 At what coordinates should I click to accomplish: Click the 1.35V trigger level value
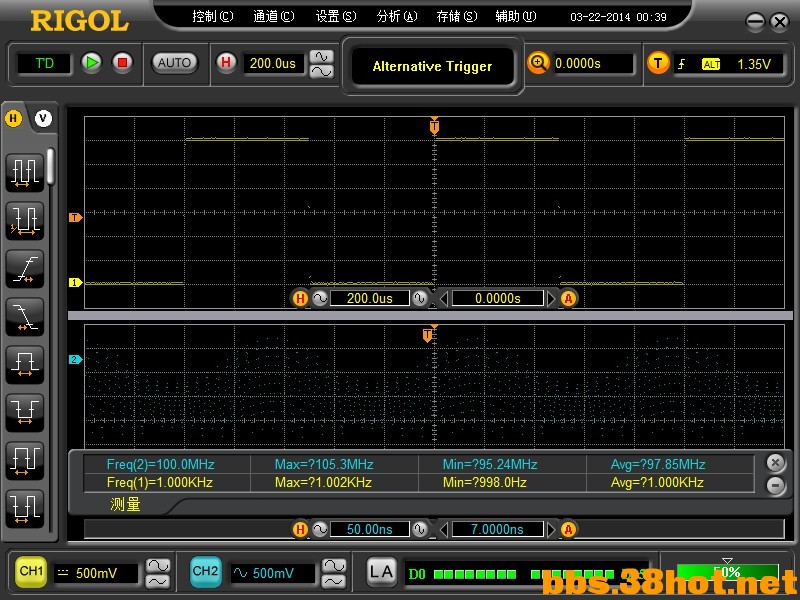pyautogui.click(x=754, y=64)
